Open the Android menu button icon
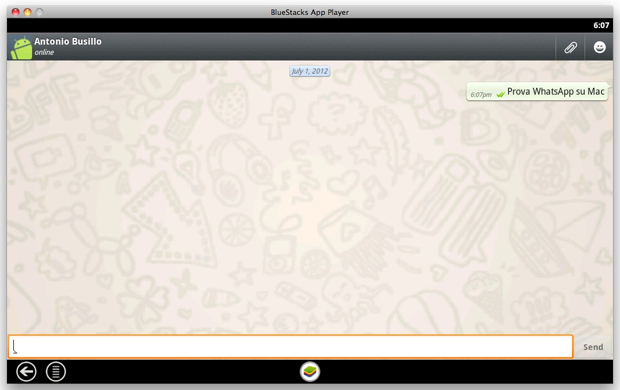This screenshot has width=620, height=390. (56, 372)
